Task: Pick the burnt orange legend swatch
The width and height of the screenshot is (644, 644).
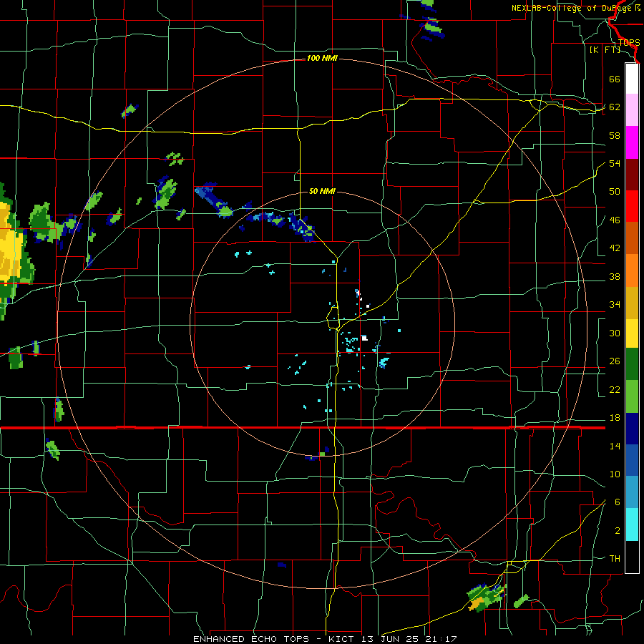Action: point(632,238)
